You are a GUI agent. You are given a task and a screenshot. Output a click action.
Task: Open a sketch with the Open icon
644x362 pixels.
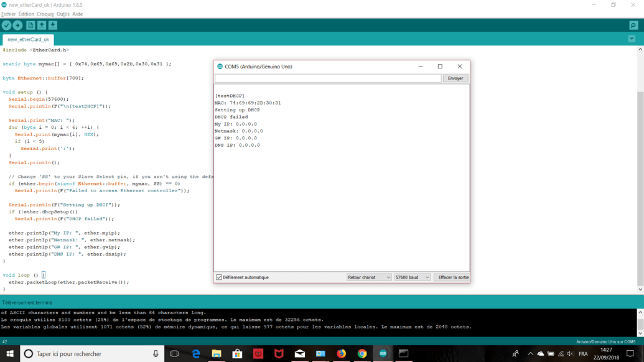43,26
